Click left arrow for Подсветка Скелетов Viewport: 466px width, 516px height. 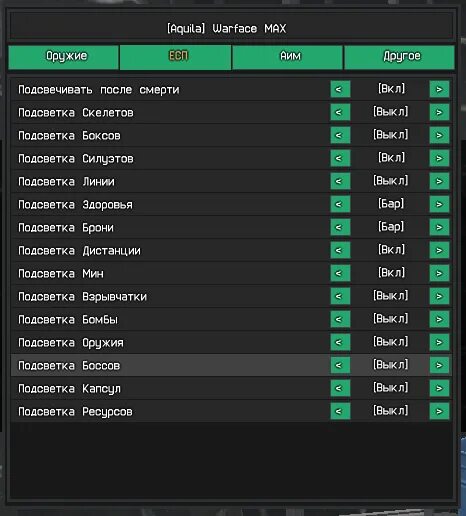coord(340,112)
